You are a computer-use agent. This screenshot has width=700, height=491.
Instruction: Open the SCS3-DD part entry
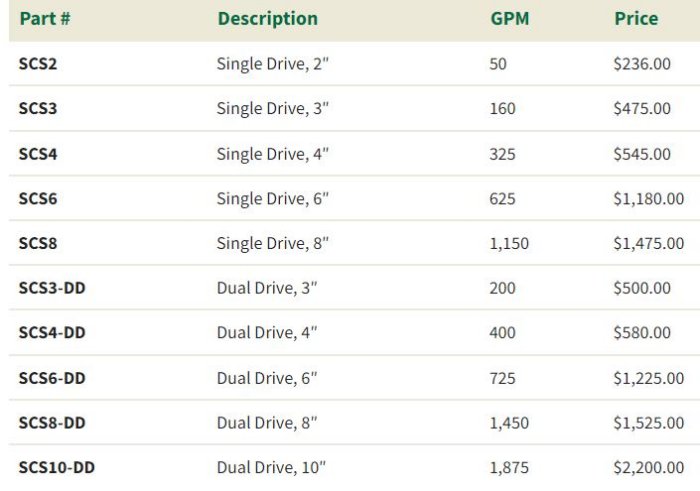pyautogui.click(x=52, y=288)
